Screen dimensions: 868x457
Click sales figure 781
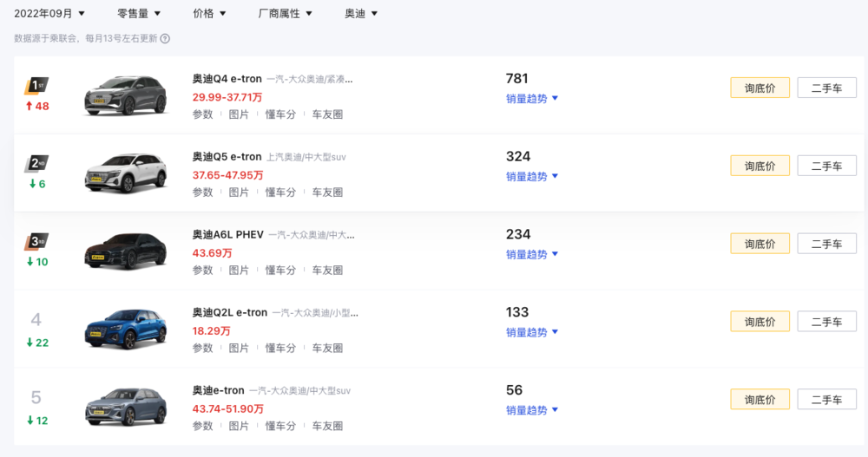(x=517, y=79)
